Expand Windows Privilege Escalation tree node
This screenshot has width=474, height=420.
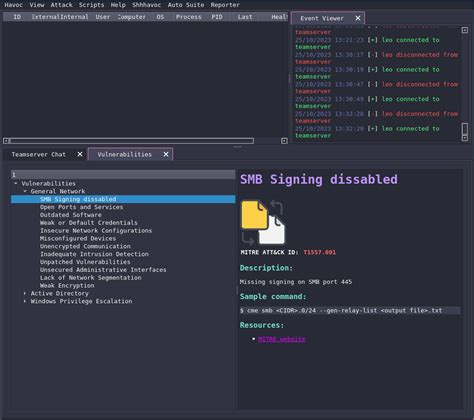[25, 301]
